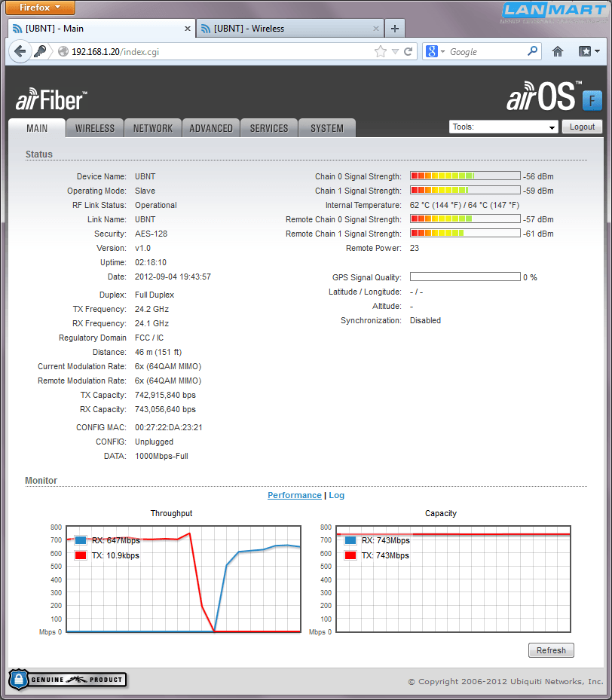The width and height of the screenshot is (612, 700).
Task: Go to the browser home page
Action: (x=558, y=51)
